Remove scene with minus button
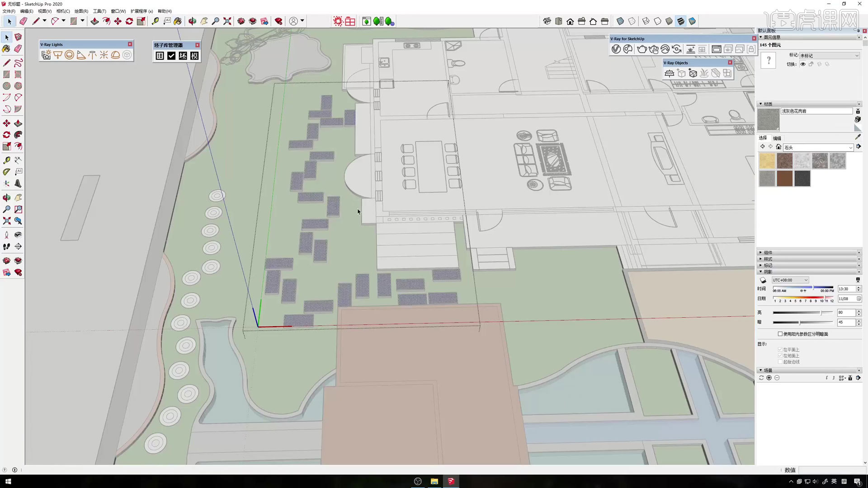This screenshot has width=868, height=488. pos(777,378)
